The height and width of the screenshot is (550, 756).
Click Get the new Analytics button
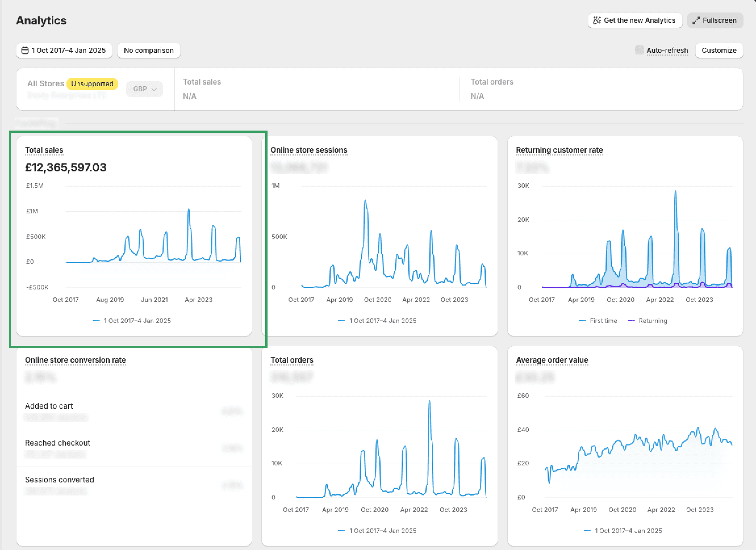tap(635, 20)
